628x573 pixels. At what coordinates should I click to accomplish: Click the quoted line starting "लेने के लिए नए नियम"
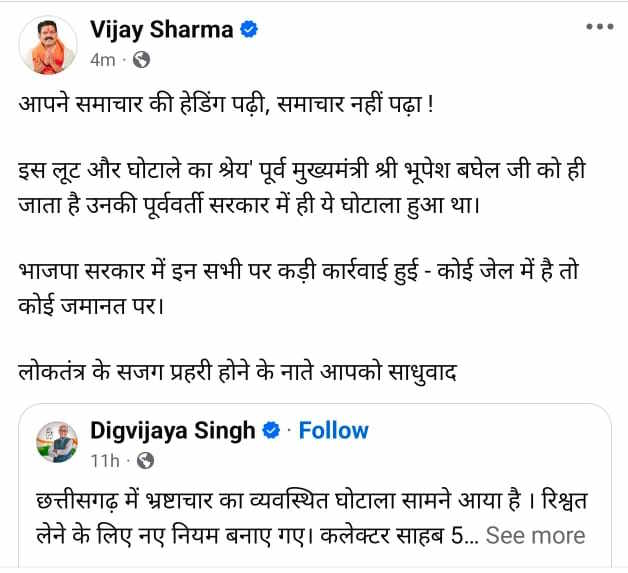pyautogui.click(x=240, y=535)
